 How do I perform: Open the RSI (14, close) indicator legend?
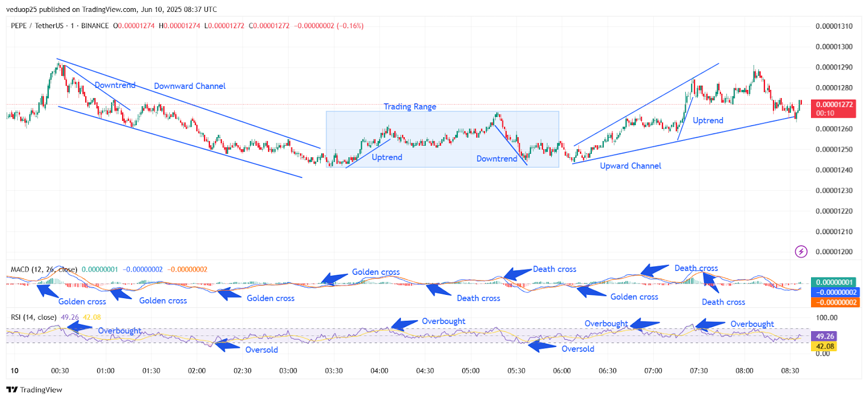34,317
